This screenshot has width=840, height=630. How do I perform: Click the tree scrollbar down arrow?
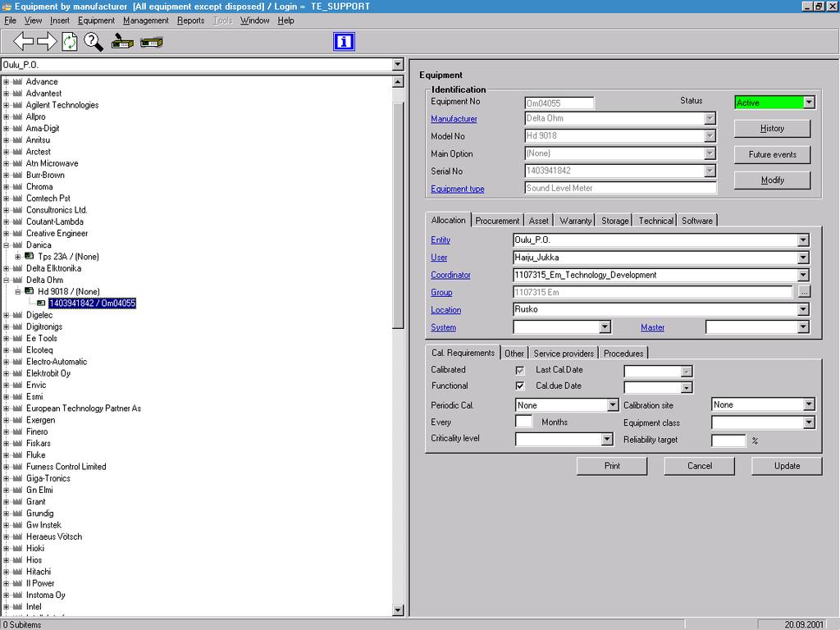(x=398, y=609)
